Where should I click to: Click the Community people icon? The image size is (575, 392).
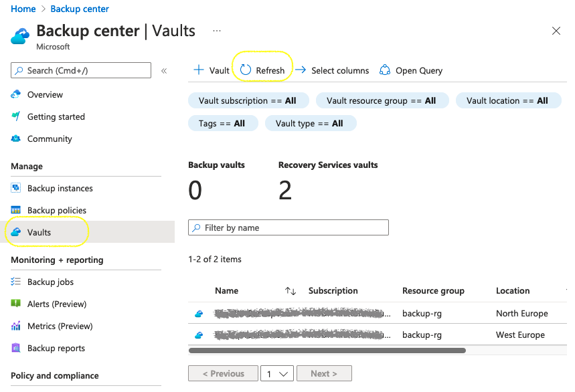pyautogui.click(x=16, y=138)
